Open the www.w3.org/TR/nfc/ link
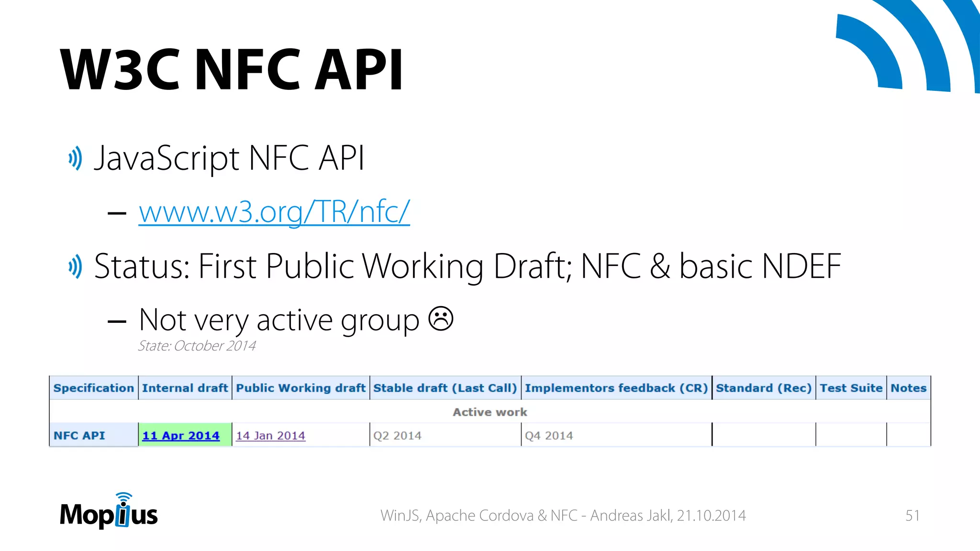Screen dimensions: 980x551 [274, 211]
